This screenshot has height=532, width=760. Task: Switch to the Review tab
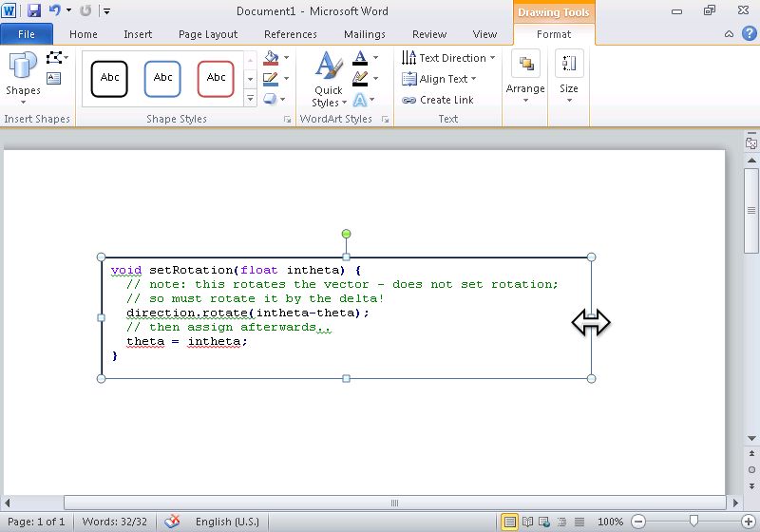(x=429, y=34)
